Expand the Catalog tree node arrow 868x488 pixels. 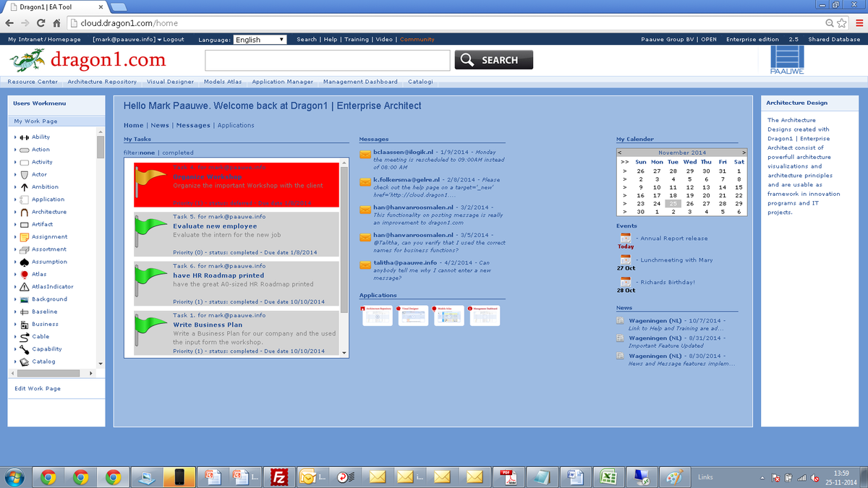(15, 361)
